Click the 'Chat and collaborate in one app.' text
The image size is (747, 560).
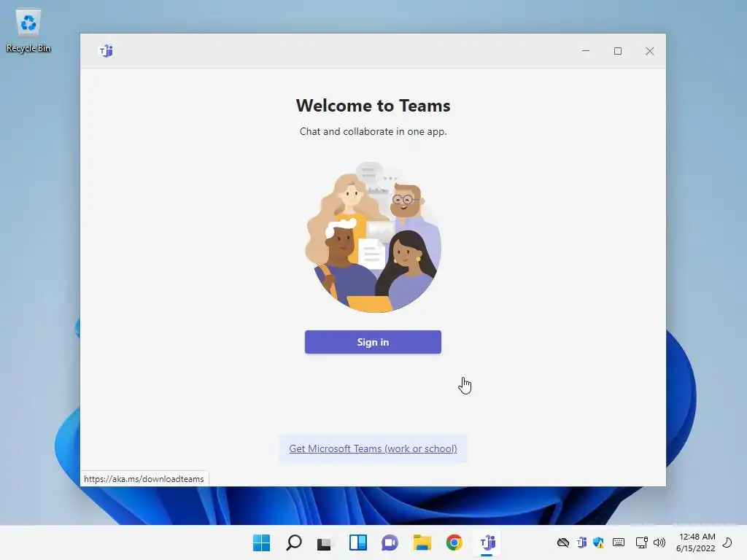[x=373, y=131]
